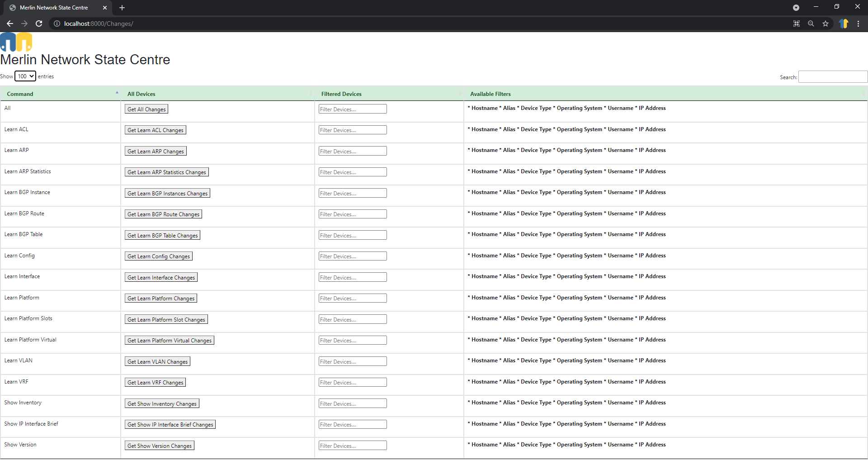Click Get Learn VRF Changes button
The height and width of the screenshot is (460, 868).
[x=155, y=382]
